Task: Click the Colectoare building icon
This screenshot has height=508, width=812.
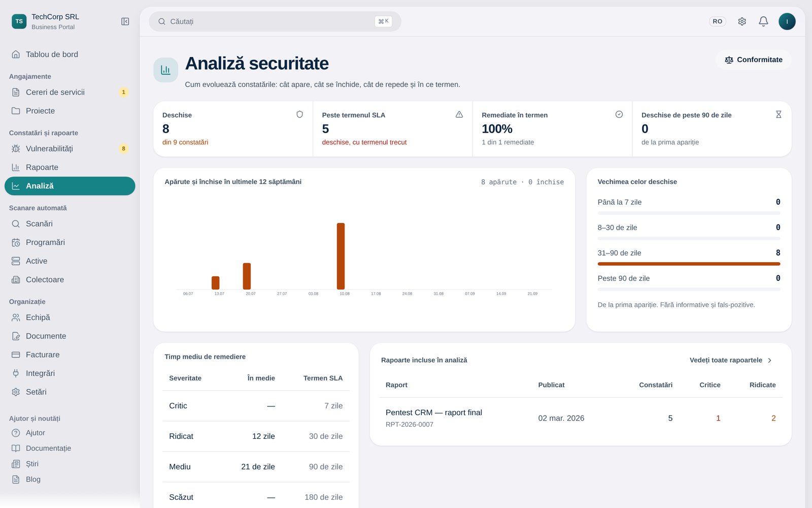Action: (x=16, y=280)
